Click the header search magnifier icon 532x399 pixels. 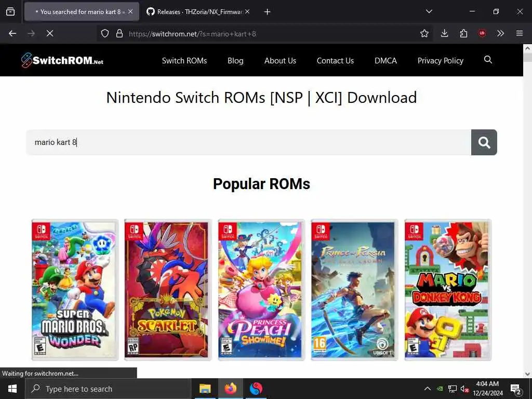[x=488, y=60]
